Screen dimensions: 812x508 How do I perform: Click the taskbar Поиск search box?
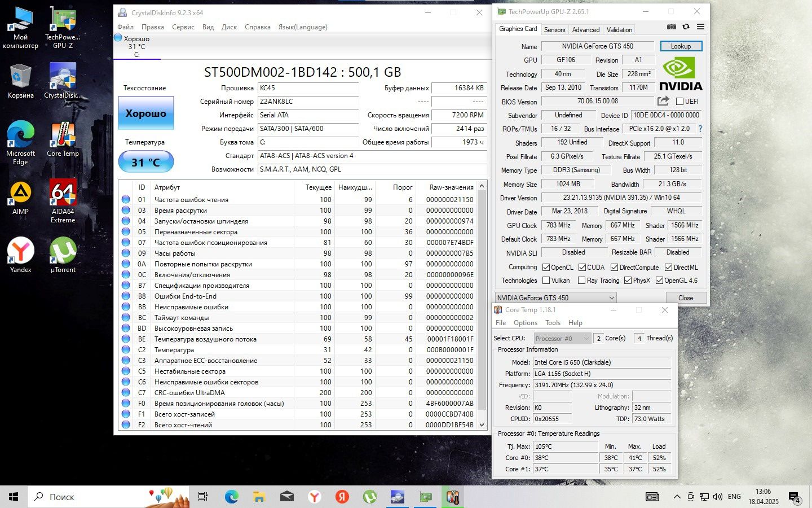point(108,497)
